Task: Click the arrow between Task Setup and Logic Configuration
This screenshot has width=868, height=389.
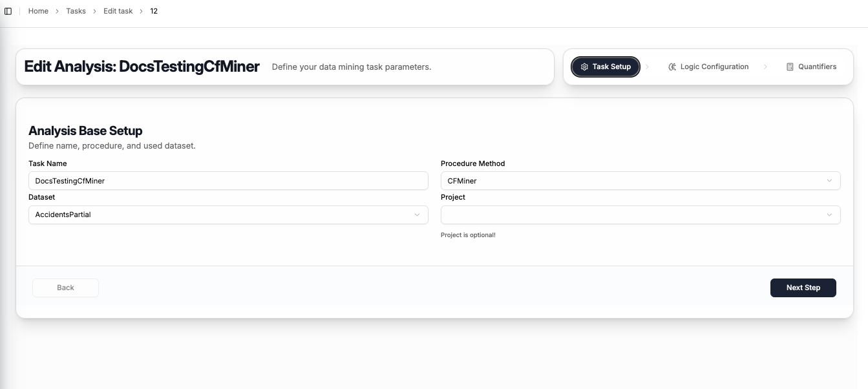Action: click(648, 67)
